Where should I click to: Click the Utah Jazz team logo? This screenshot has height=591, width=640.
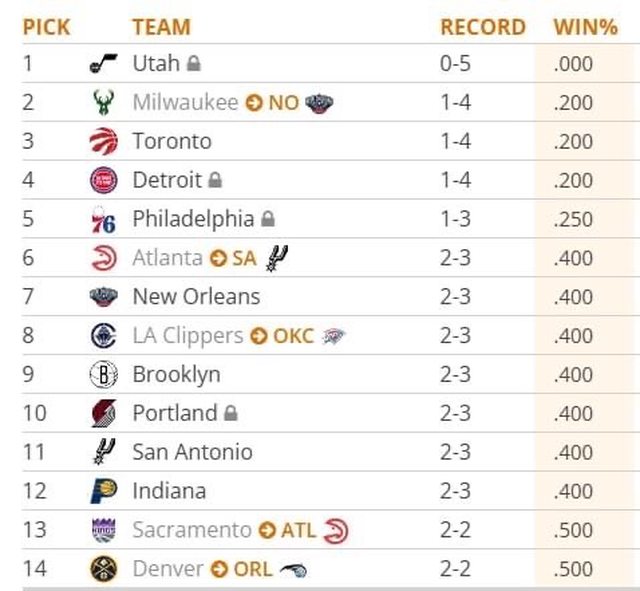(103, 64)
